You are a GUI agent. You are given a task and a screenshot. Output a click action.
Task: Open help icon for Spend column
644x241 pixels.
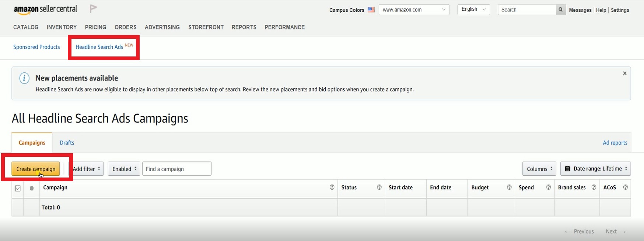548,187
